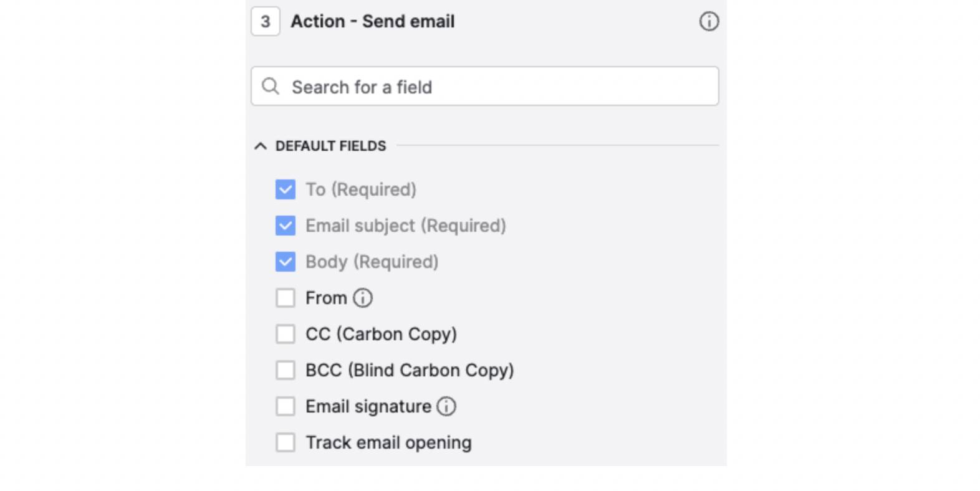Click the chevron beside DEFAULT FIELDS
This screenshot has width=980, height=491.
260,146
